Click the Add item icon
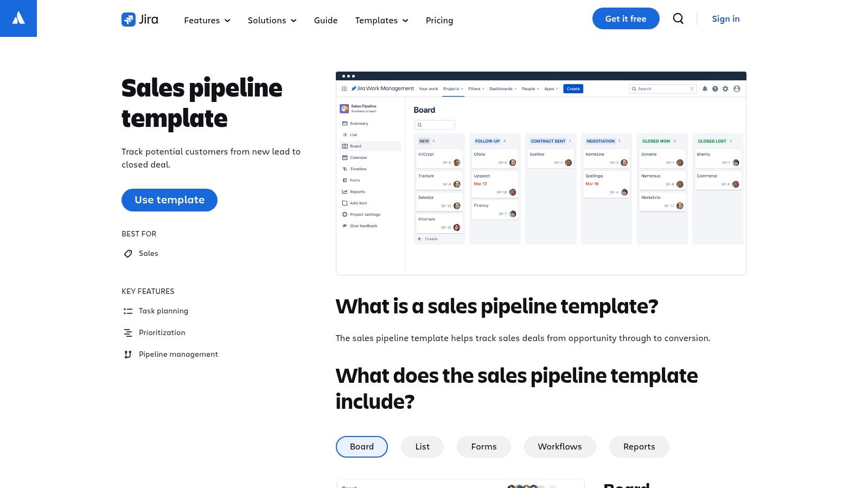 click(344, 203)
